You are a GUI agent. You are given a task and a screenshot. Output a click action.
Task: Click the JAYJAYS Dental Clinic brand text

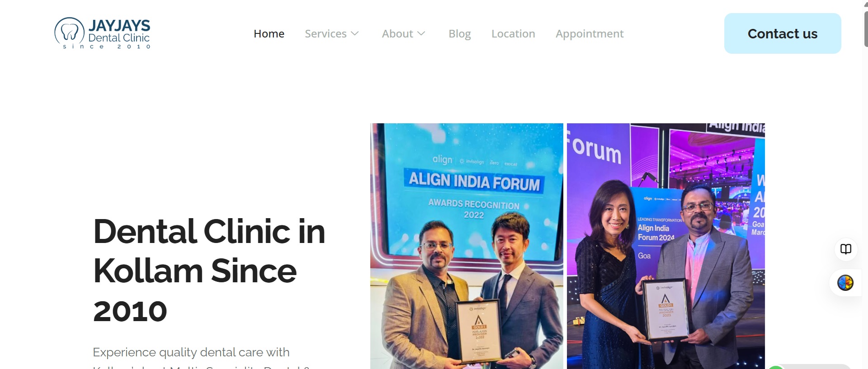click(119, 32)
